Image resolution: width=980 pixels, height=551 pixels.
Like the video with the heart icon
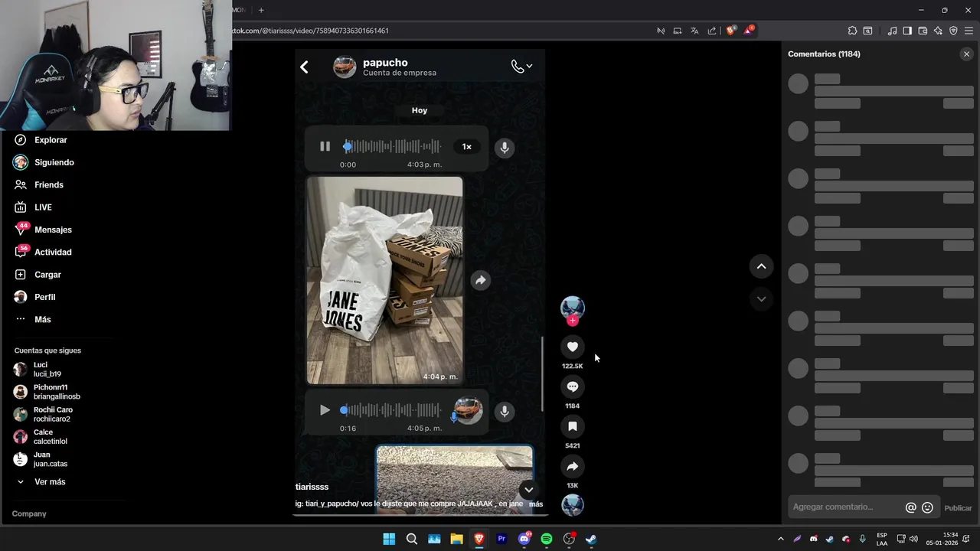pos(572,347)
